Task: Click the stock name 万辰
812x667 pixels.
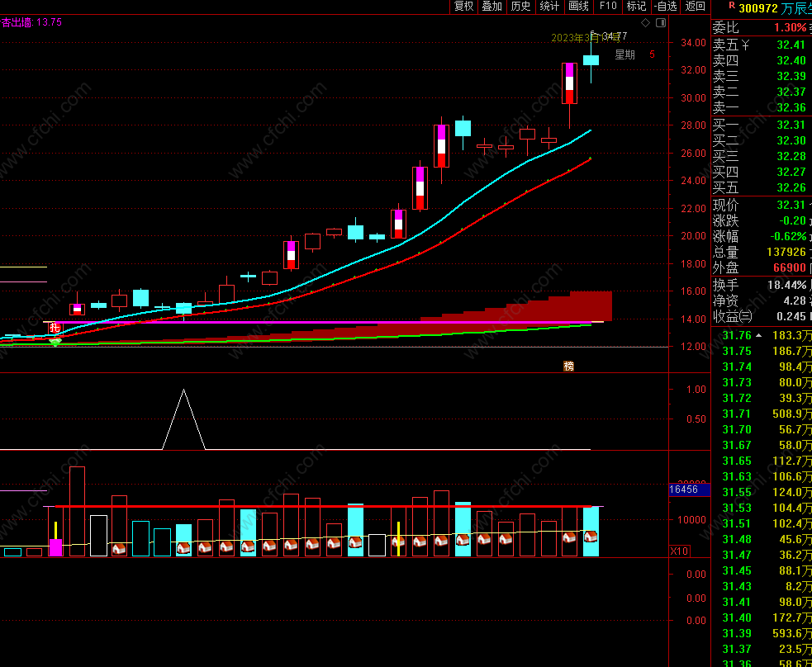Action: pos(796,8)
